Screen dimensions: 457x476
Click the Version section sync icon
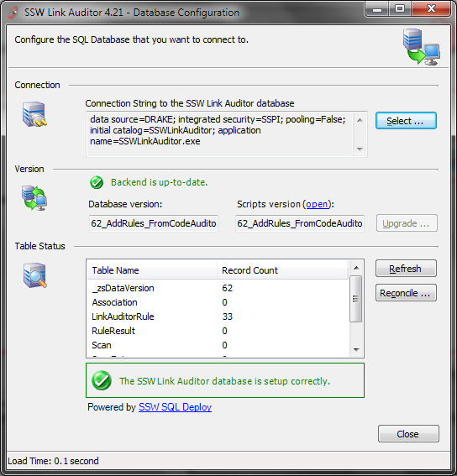coord(34,198)
